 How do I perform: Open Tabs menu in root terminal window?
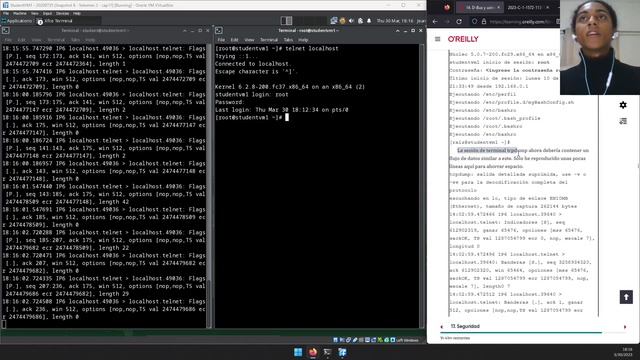tap(288, 40)
